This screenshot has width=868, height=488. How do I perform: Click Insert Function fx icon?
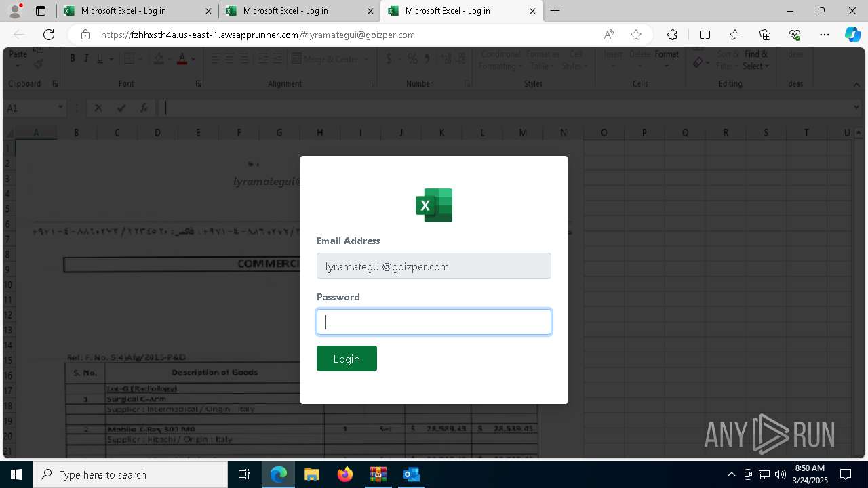tap(144, 108)
